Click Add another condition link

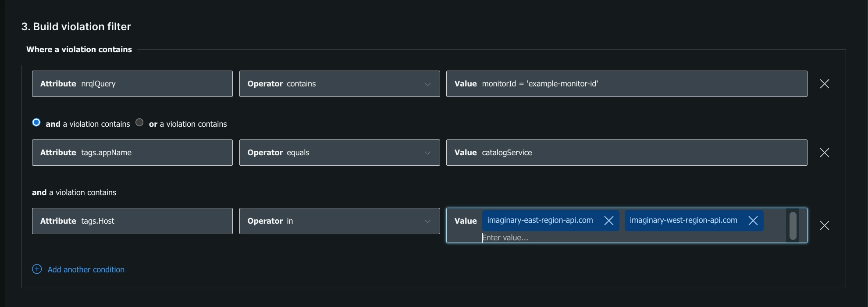(x=86, y=270)
